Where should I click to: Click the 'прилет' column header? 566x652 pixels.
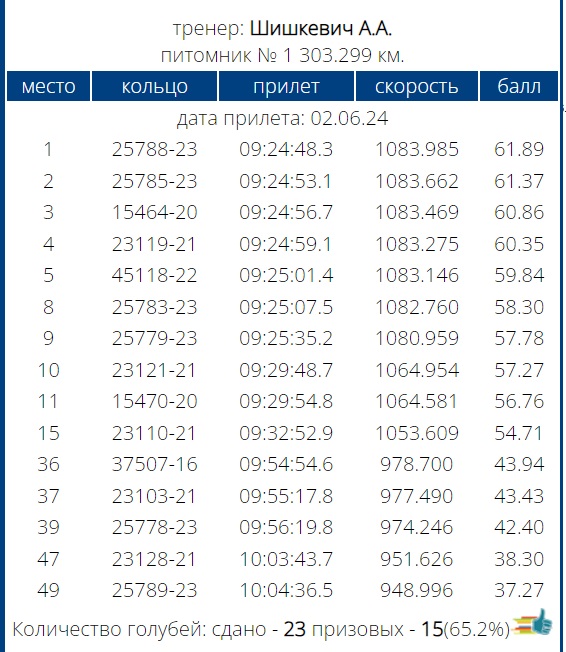[286, 86]
